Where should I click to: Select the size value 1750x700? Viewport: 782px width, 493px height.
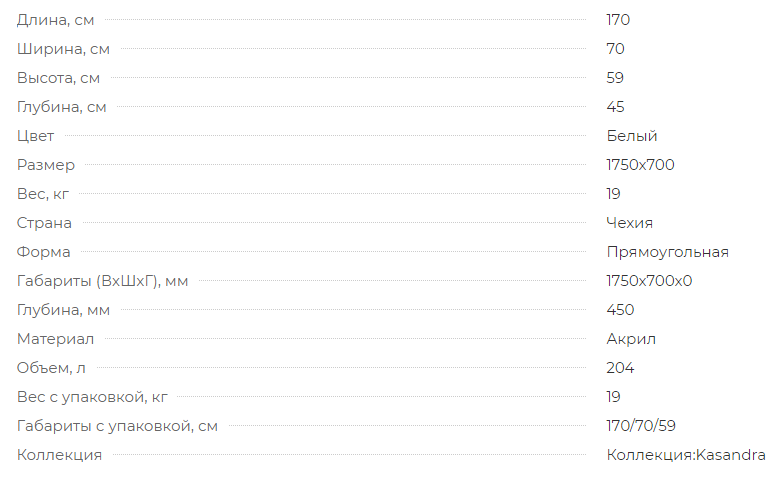tap(640, 164)
